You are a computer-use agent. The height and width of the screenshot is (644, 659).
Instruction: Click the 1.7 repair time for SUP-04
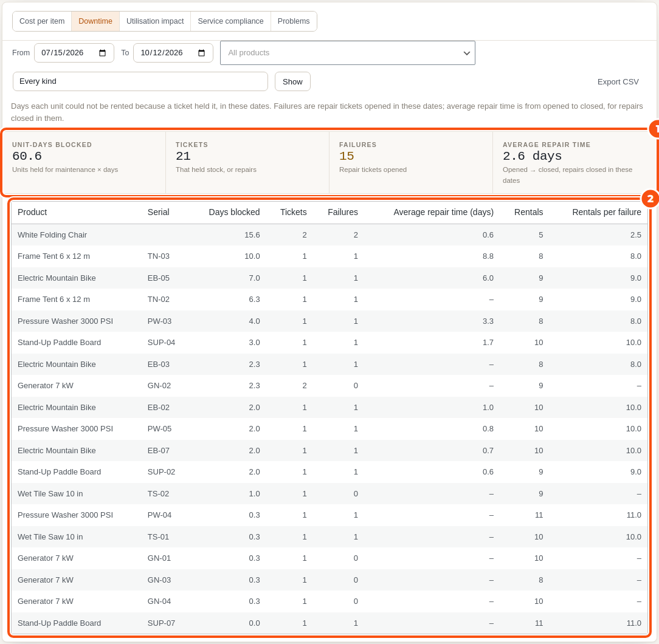pos(488,343)
